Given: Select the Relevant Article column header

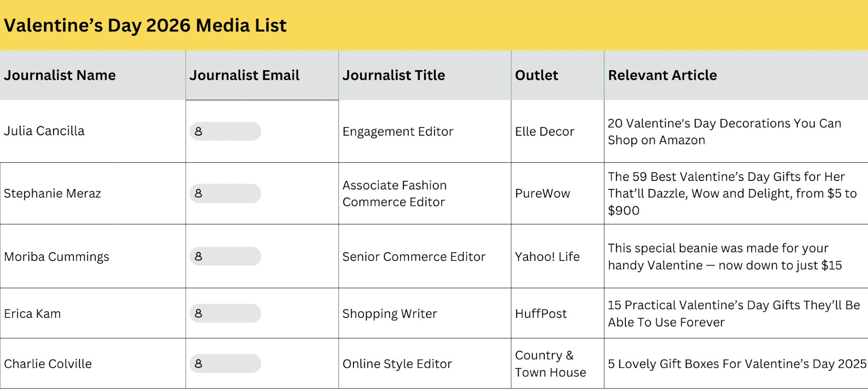Looking at the screenshot, I should pyautogui.click(x=662, y=75).
